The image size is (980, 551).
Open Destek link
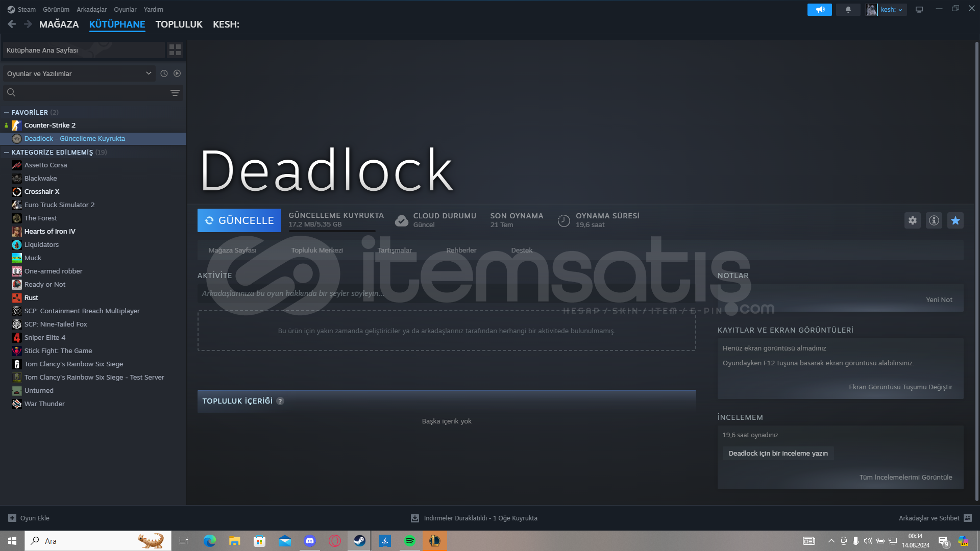(x=522, y=251)
